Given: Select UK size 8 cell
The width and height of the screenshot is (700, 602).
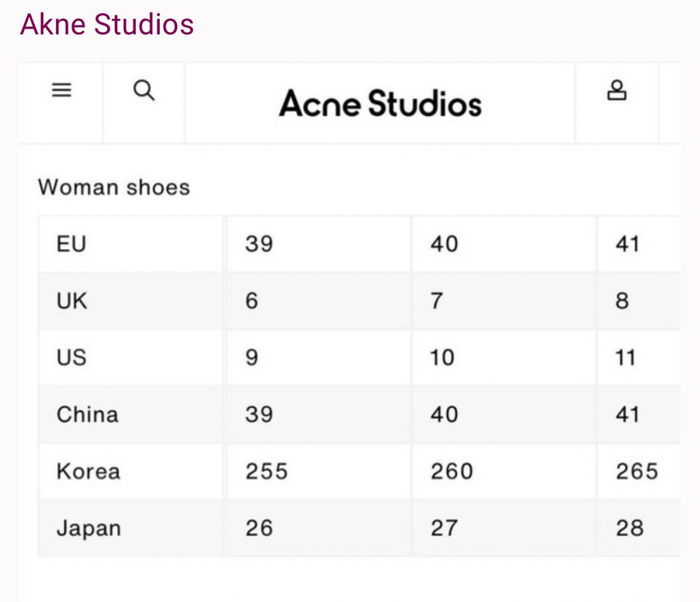Looking at the screenshot, I should 639,301.
